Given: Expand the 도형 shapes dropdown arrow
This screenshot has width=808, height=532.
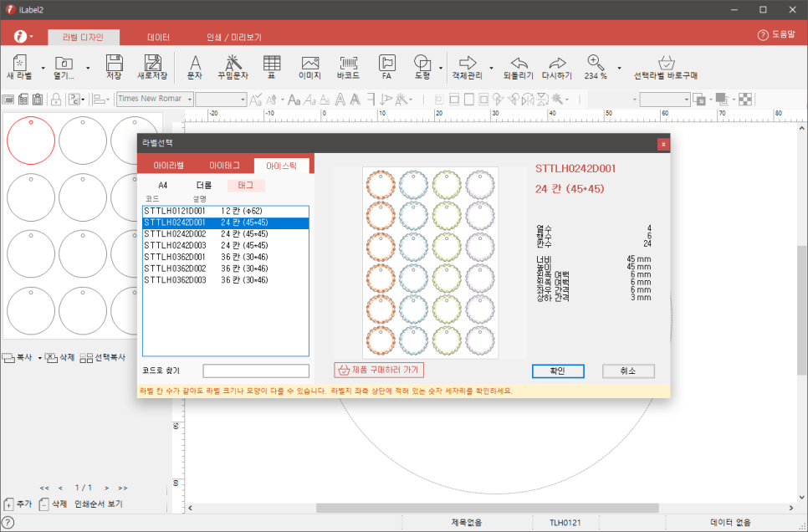Looking at the screenshot, I should click(x=441, y=68).
